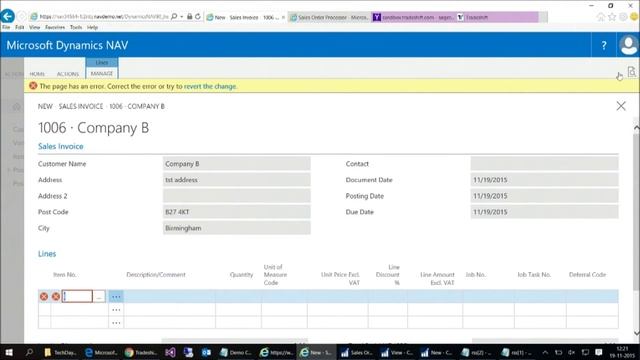Open the browser File menu
This screenshot has height=360, width=640.
point(6,27)
